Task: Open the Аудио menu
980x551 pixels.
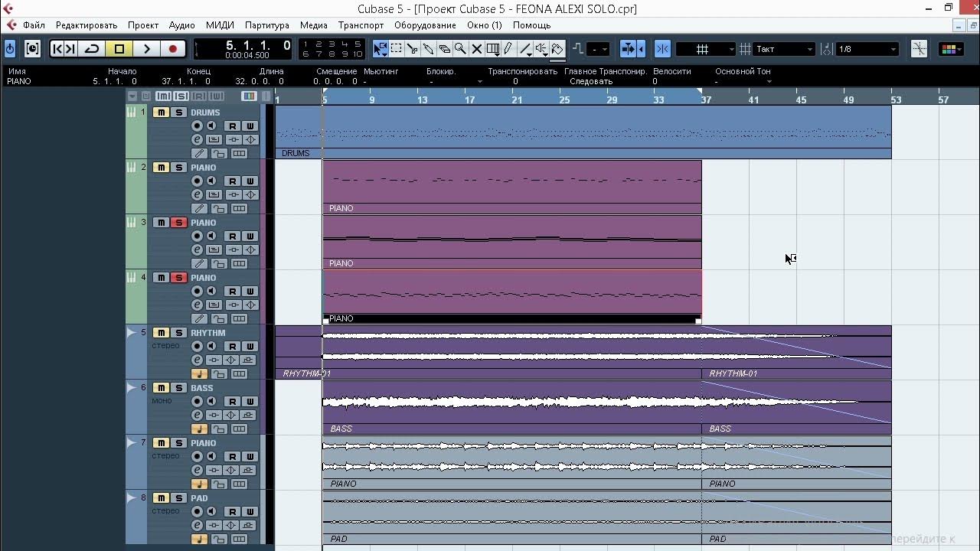Action: (181, 25)
